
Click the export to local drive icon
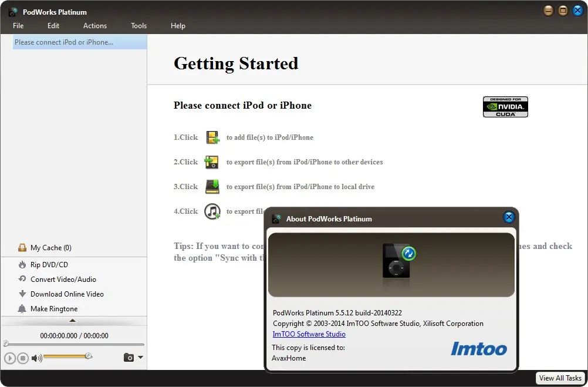[212, 187]
